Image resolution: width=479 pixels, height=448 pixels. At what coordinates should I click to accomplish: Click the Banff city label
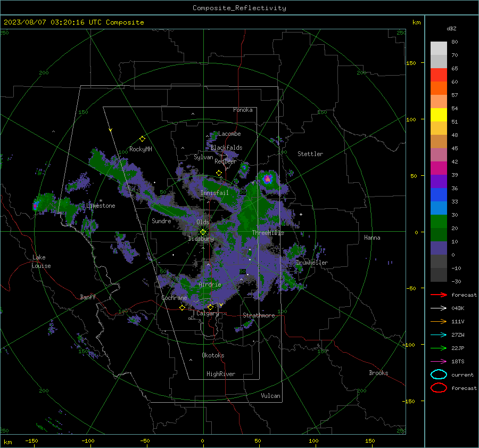point(88,297)
